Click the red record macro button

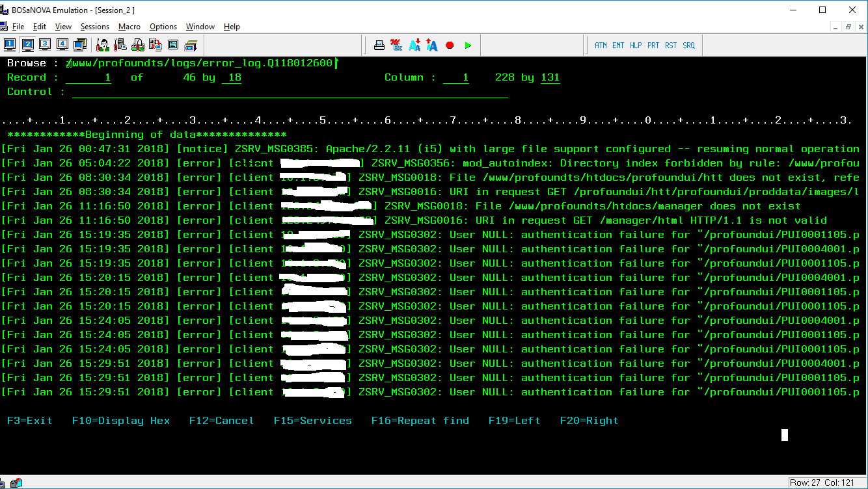(x=450, y=46)
